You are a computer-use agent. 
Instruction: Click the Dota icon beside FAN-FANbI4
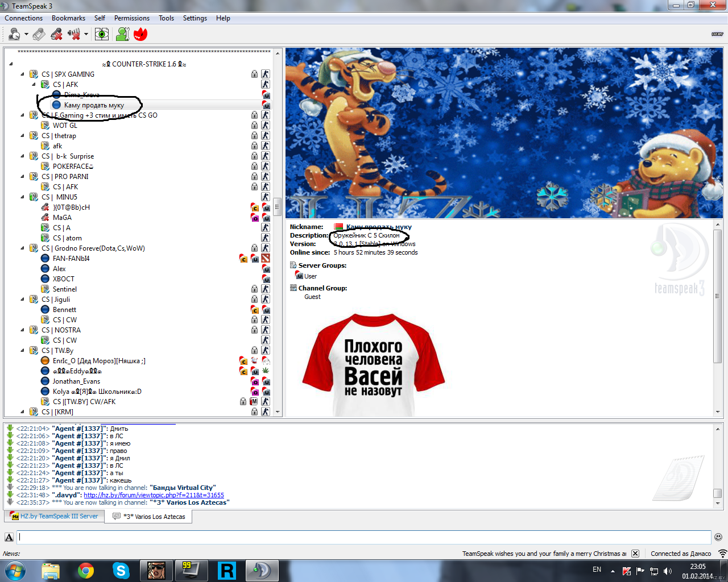coord(266,259)
